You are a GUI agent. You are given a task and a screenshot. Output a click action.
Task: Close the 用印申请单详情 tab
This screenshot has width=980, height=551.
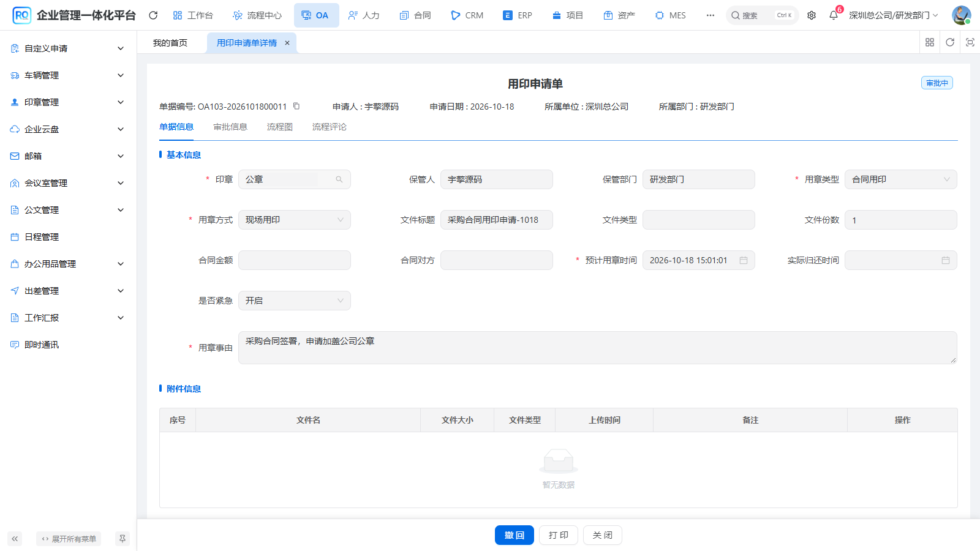(x=287, y=43)
